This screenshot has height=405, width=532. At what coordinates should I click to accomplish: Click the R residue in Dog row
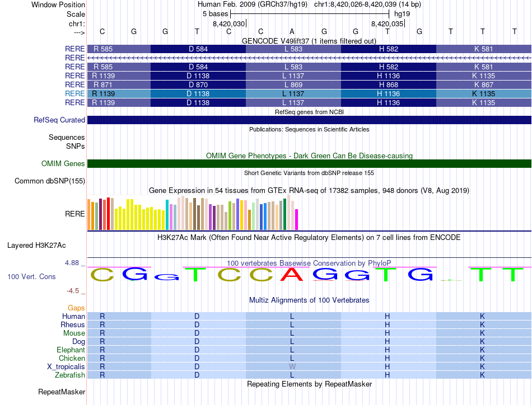click(x=102, y=342)
